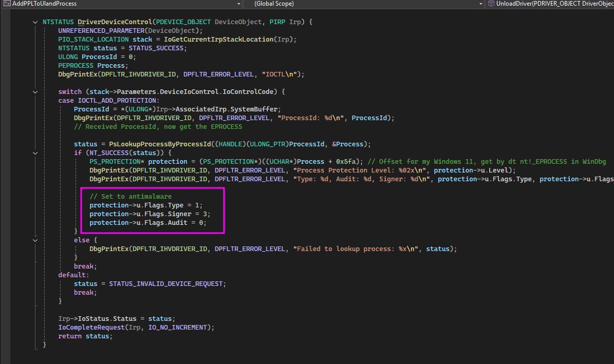The height and width of the screenshot is (364, 614).
Task: Click the Flags.Type = 1 line
Action: pos(146,205)
